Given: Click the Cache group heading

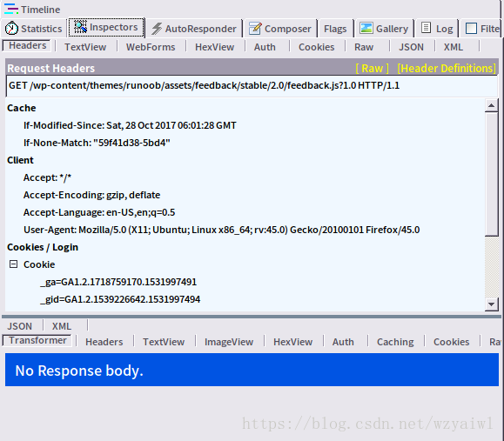Looking at the screenshot, I should 22,108.
